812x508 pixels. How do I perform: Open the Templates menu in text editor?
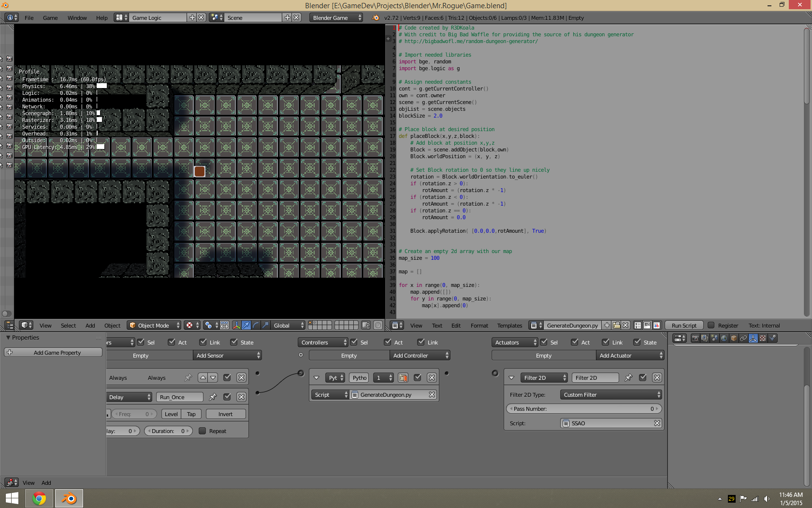tap(509, 326)
